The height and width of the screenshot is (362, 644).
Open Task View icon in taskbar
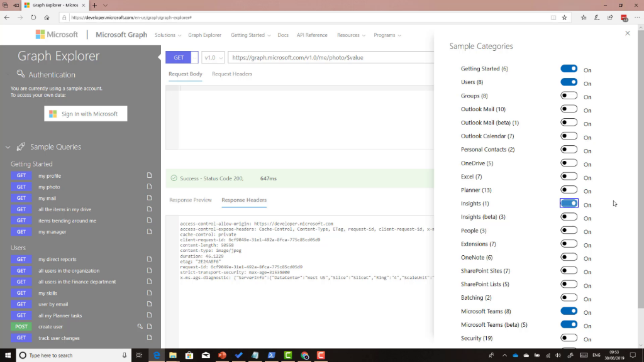click(x=139, y=355)
